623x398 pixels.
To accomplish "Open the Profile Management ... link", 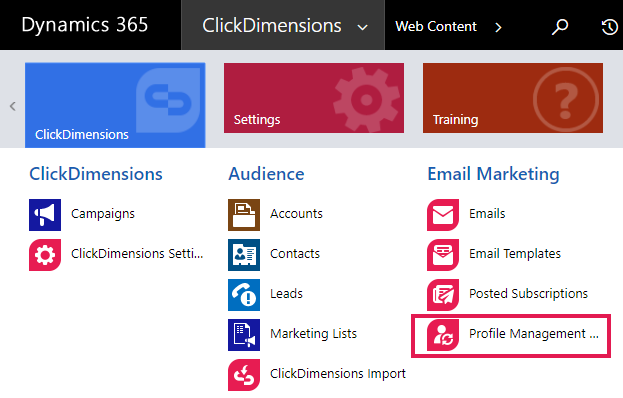I will [x=534, y=334].
